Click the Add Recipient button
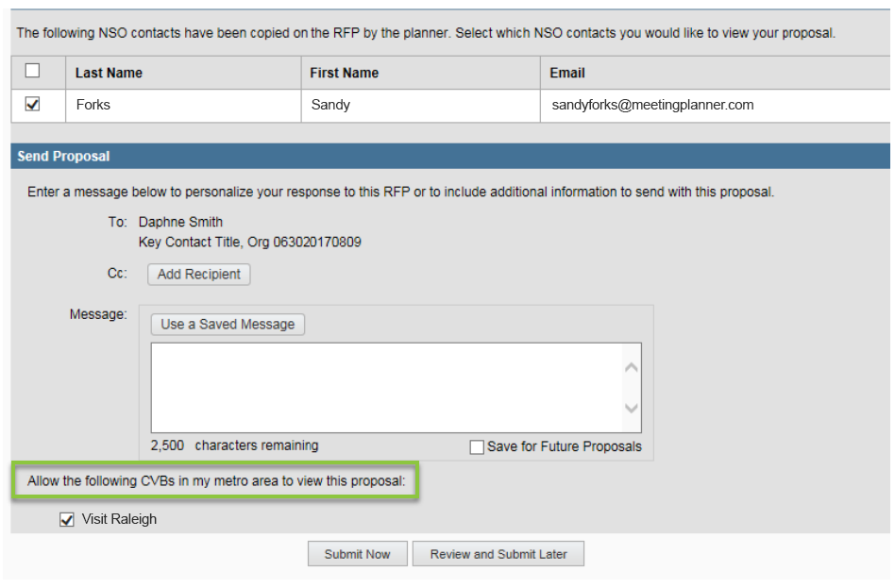The width and height of the screenshot is (895, 588). [198, 275]
